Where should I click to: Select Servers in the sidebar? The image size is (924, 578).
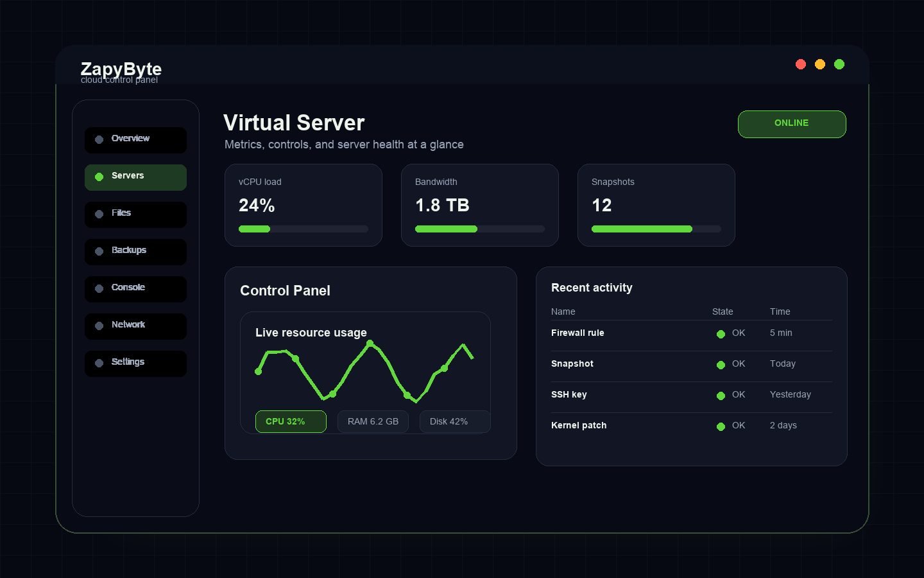(x=135, y=177)
